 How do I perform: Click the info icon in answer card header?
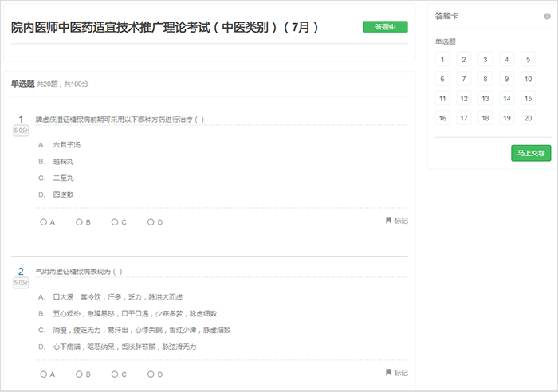(x=546, y=16)
